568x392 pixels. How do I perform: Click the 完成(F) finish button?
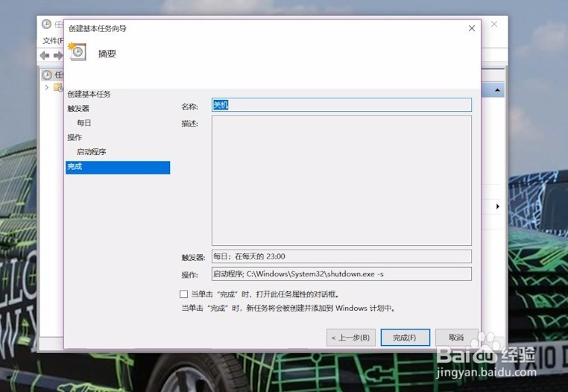click(x=405, y=338)
